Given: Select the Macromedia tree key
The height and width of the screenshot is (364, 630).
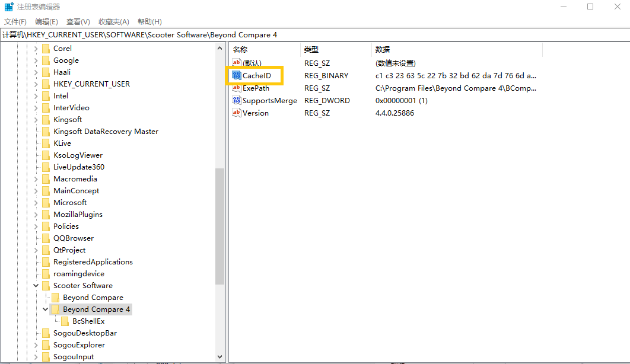Looking at the screenshot, I should point(75,179).
